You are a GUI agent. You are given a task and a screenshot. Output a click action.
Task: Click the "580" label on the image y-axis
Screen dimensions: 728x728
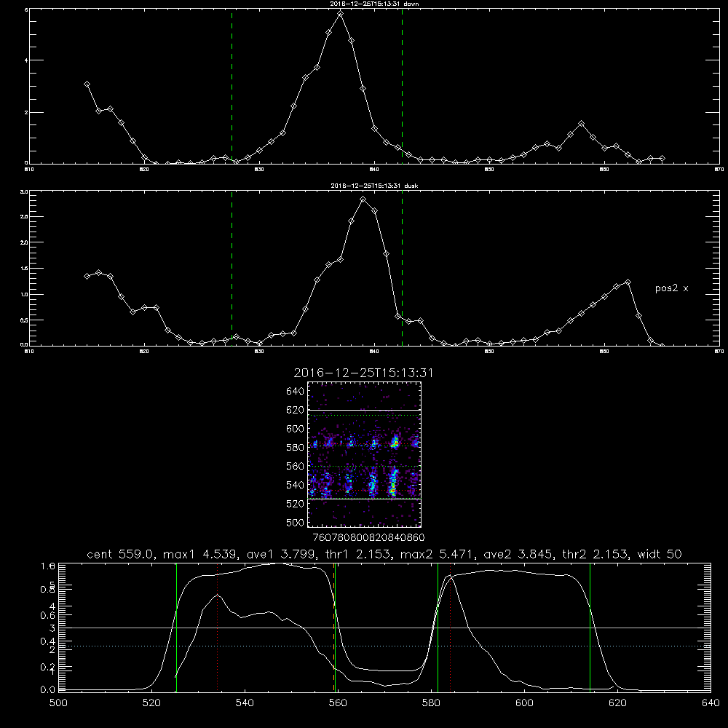pyautogui.click(x=296, y=448)
